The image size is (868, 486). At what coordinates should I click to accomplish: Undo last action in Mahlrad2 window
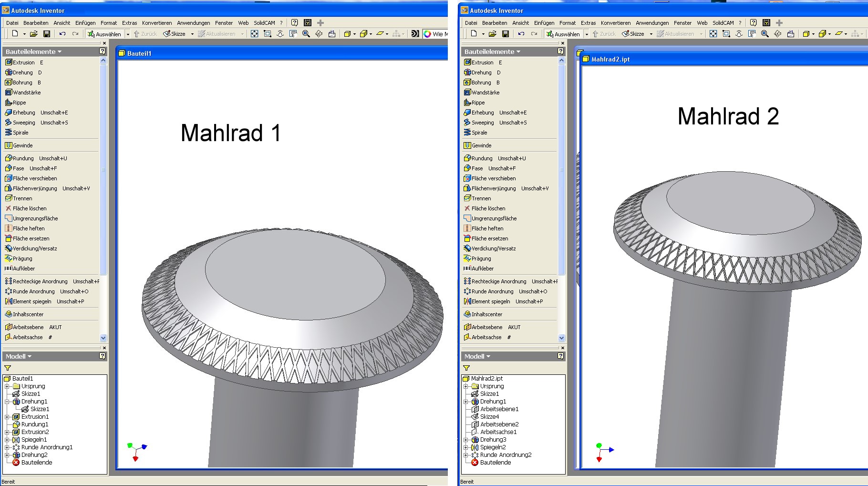pos(521,34)
